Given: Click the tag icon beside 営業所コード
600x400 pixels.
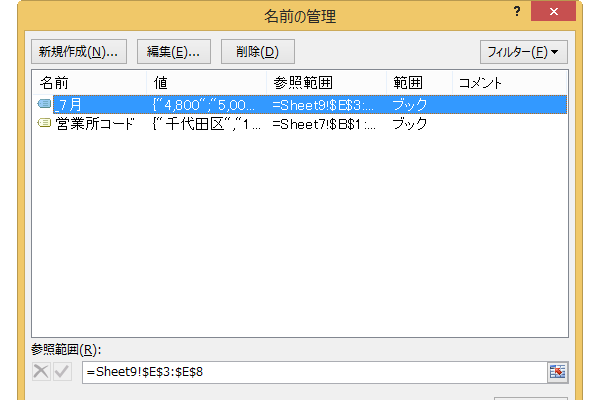Looking at the screenshot, I should point(44,123).
